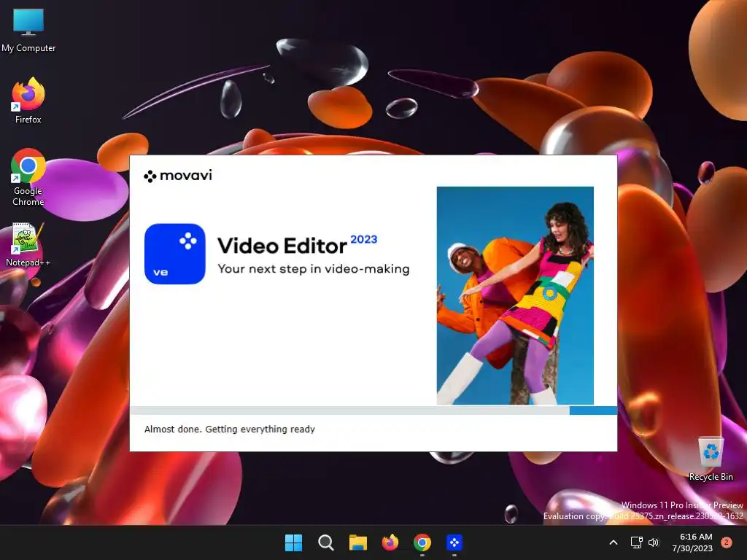Expand the hidden system tray icons
The height and width of the screenshot is (560, 747).
pos(614,542)
